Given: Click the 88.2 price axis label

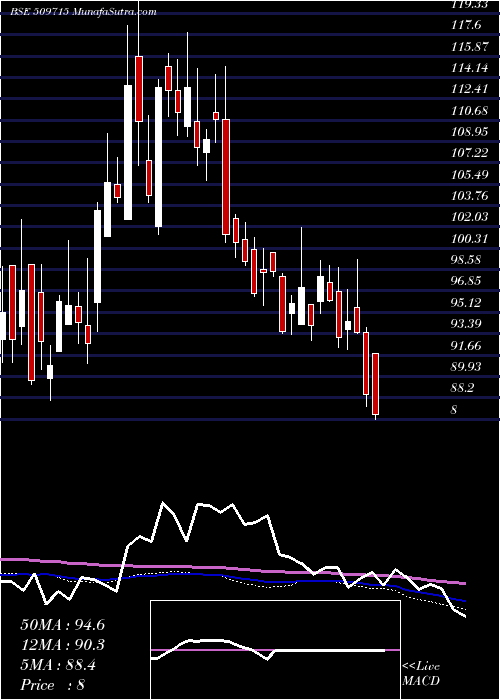Looking at the screenshot, I should click(x=463, y=388).
